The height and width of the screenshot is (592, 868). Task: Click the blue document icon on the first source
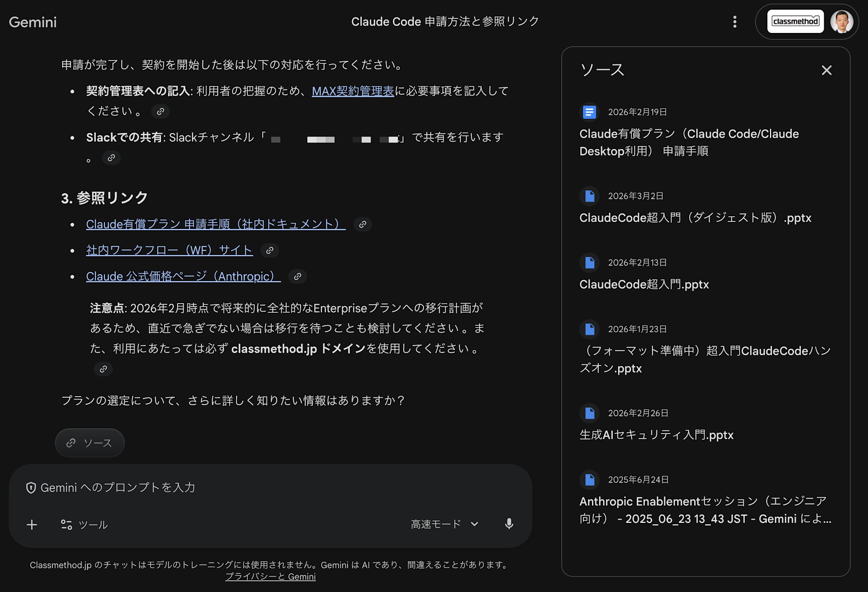pyautogui.click(x=589, y=112)
